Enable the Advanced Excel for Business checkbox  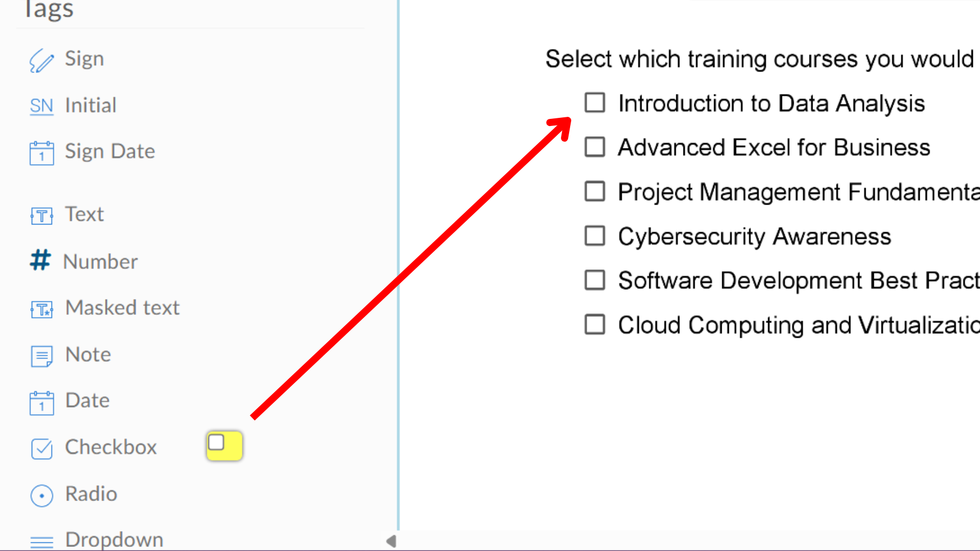(595, 147)
